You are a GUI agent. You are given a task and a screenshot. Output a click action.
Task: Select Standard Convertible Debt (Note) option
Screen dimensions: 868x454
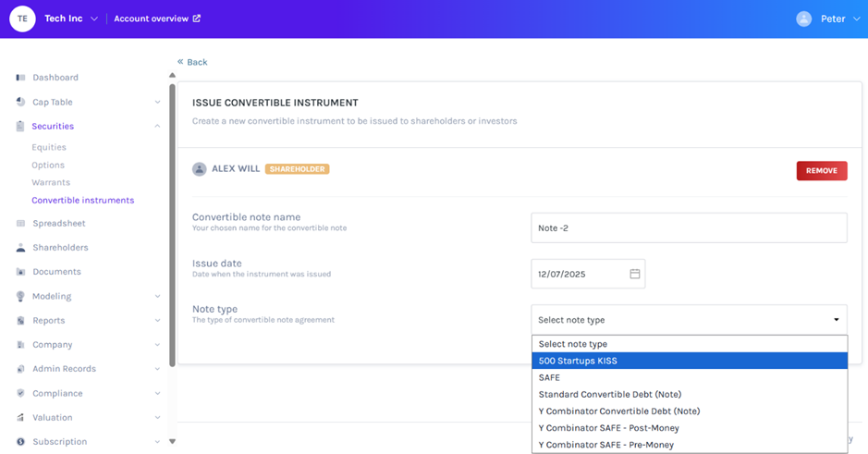coord(609,395)
